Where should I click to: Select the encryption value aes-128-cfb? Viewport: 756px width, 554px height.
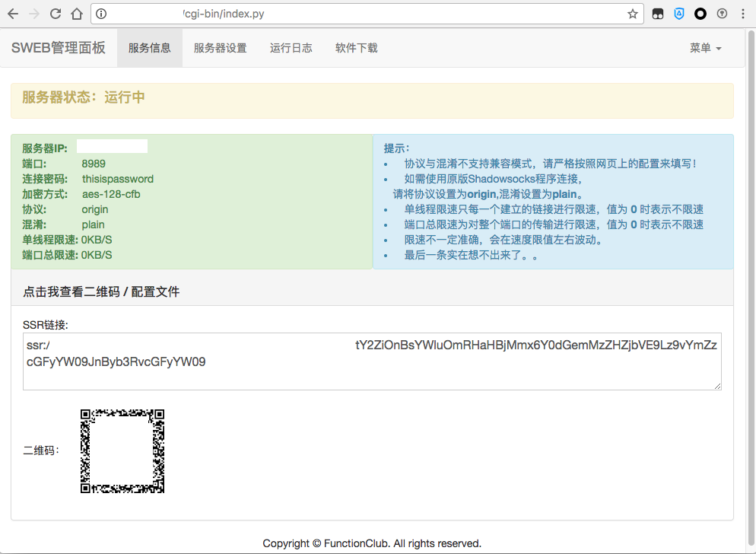111,194
